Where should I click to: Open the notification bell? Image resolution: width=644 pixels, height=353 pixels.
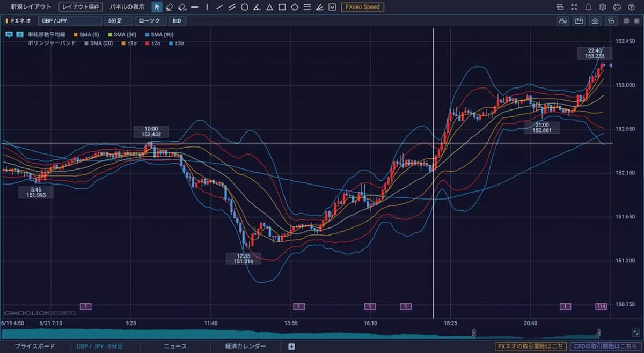pyautogui.click(x=588, y=7)
